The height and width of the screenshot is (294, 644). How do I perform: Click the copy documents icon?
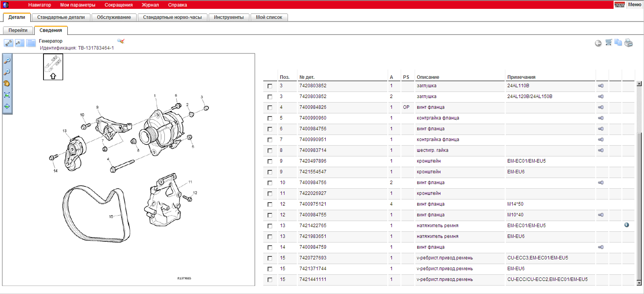[x=618, y=43]
